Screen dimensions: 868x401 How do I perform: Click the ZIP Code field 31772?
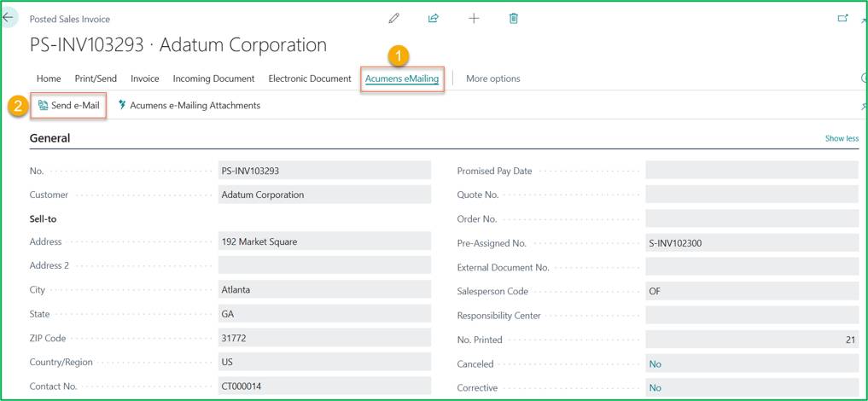pos(324,338)
